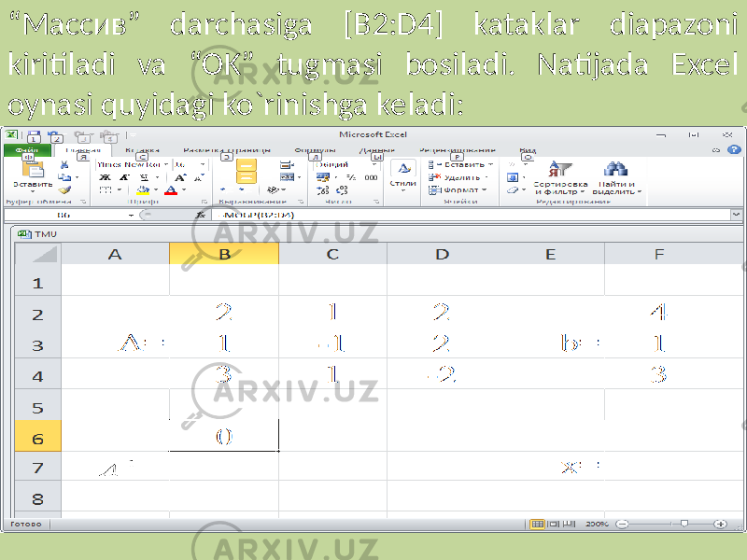The image size is (747, 560).
Task: Expand the formula bar with right-end arrow
Action: tap(737, 216)
